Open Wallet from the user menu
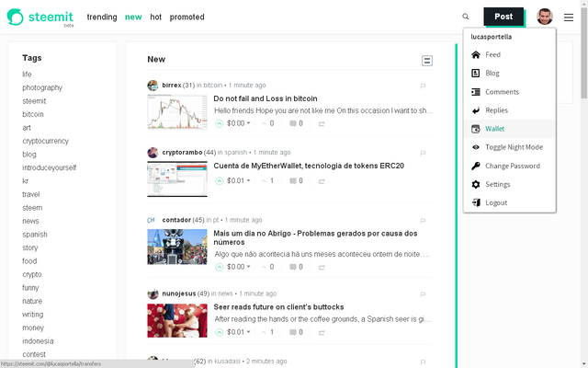 [509, 129]
